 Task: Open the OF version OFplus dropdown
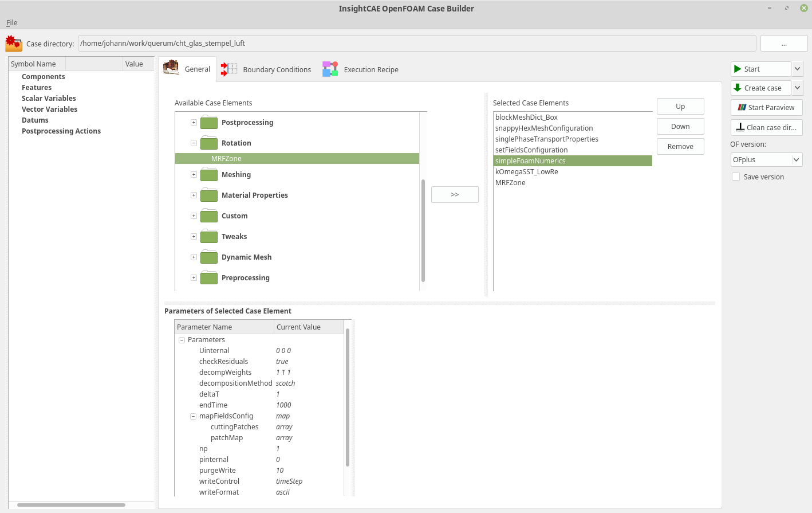766,159
